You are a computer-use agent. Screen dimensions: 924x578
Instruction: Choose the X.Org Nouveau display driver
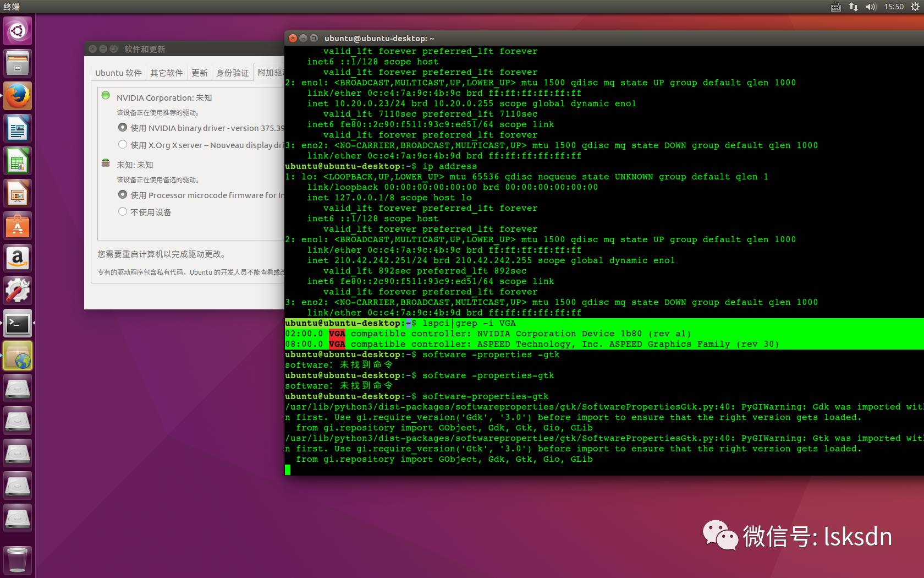[122, 144]
